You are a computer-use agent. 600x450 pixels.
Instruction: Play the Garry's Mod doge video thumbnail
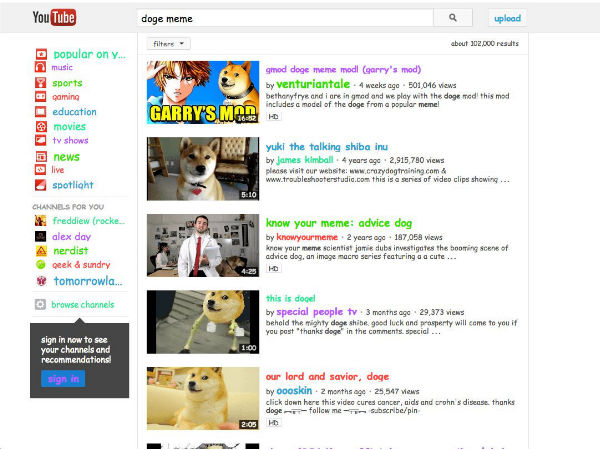point(203,92)
